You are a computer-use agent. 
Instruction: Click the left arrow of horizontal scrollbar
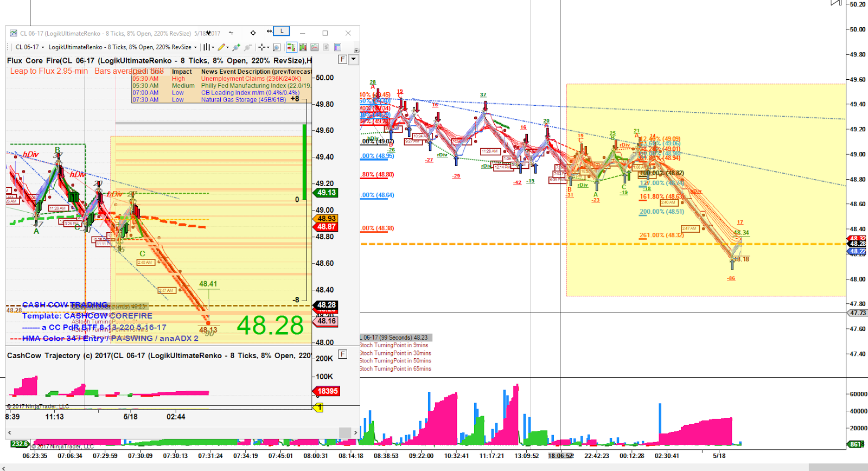click(x=10, y=432)
